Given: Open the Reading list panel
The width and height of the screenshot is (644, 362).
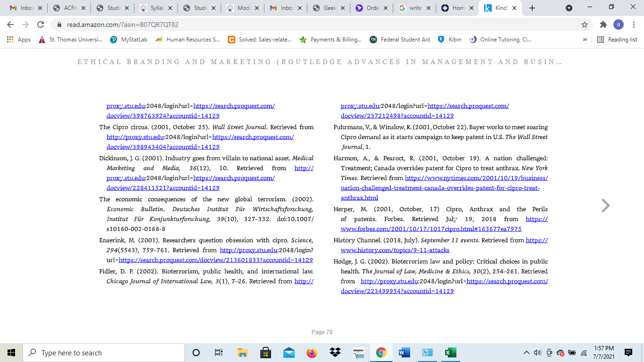Looking at the screenshot, I should click(x=617, y=40).
